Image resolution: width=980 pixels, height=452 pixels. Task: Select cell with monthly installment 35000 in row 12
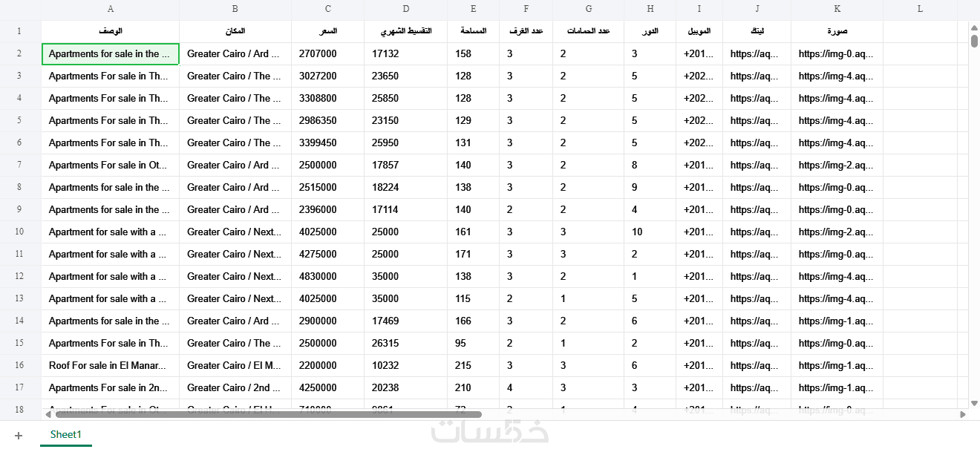[x=406, y=276]
